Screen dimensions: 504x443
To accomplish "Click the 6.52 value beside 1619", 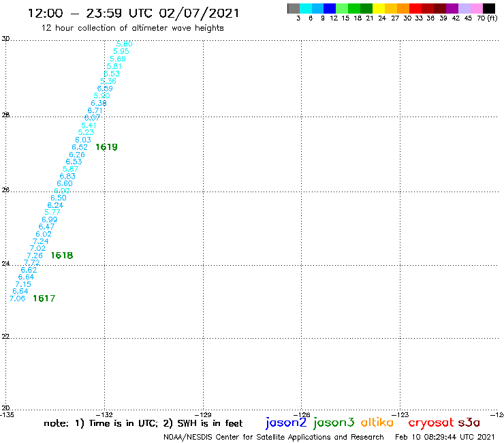I will click(x=80, y=147).
